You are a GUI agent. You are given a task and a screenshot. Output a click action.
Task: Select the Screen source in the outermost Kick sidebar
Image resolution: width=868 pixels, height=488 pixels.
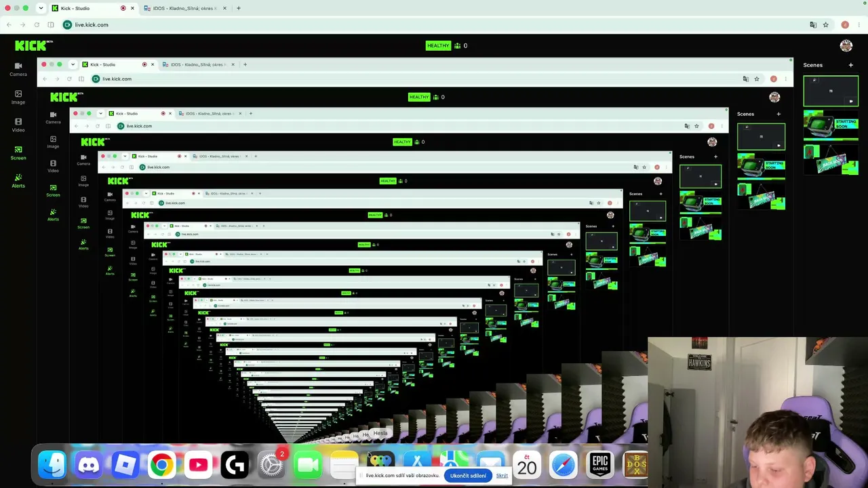18,152
